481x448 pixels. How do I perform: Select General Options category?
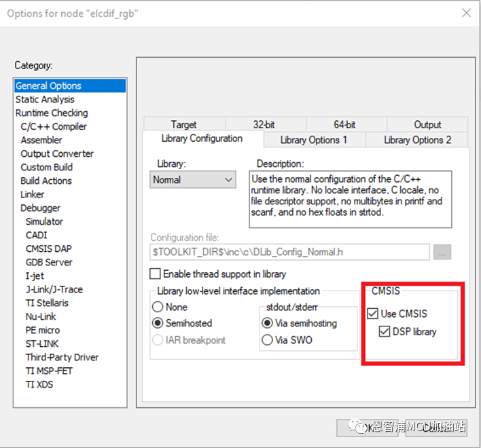point(70,86)
